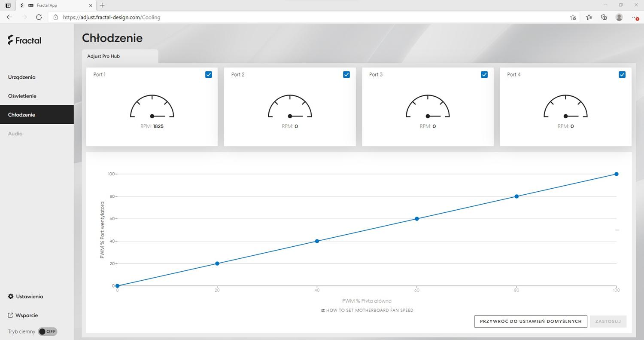The width and height of the screenshot is (644, 340).
Task: Open new browser tab with plus
Action: [x=102, y=5]
